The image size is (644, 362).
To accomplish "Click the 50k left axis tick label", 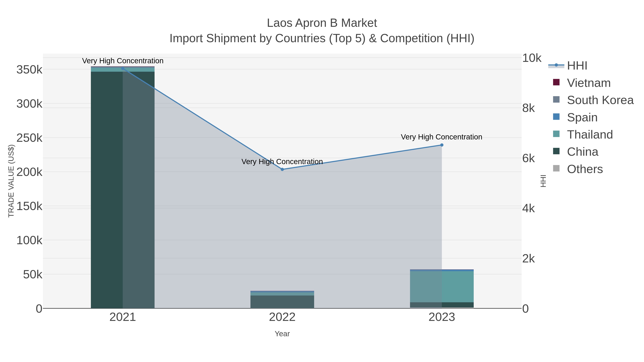I will (33, 275).
